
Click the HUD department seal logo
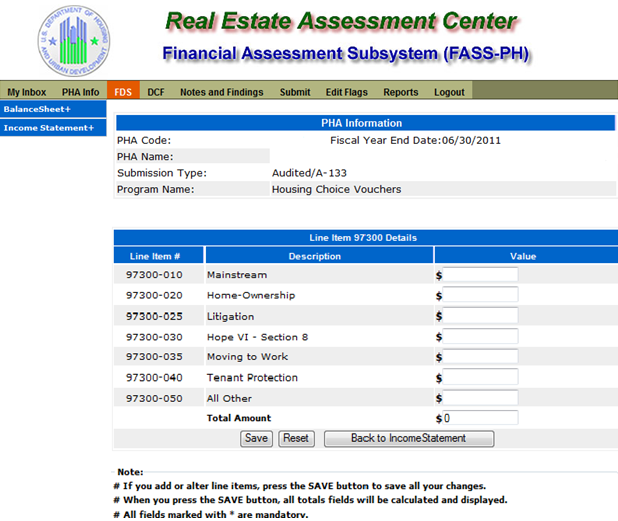[x=74, y=41]
